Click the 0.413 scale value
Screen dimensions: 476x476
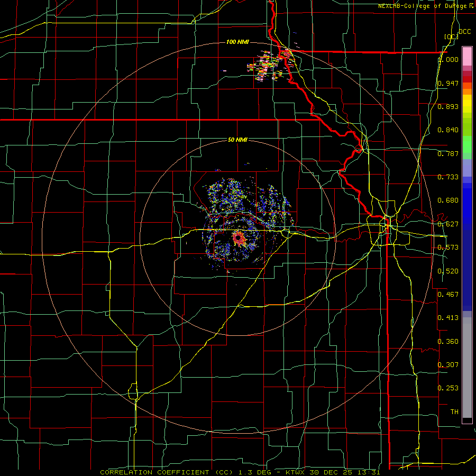click(448, 318)
